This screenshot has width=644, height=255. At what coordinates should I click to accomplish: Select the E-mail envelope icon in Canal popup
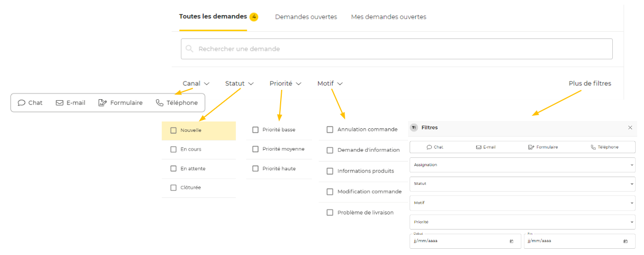coord(59,103)
